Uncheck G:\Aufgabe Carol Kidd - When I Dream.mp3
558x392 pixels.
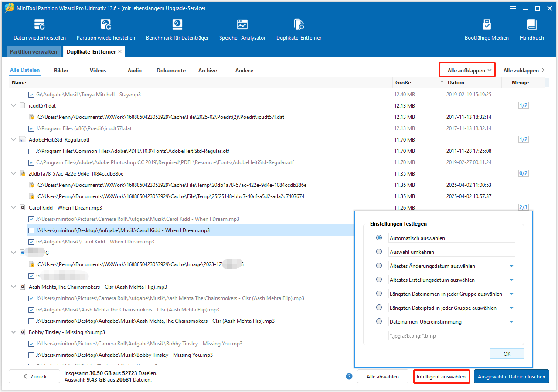(x=31, y=242)
